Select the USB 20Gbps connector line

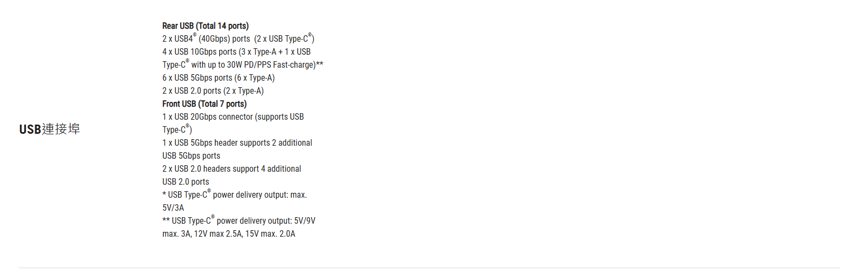coord(233,117)
